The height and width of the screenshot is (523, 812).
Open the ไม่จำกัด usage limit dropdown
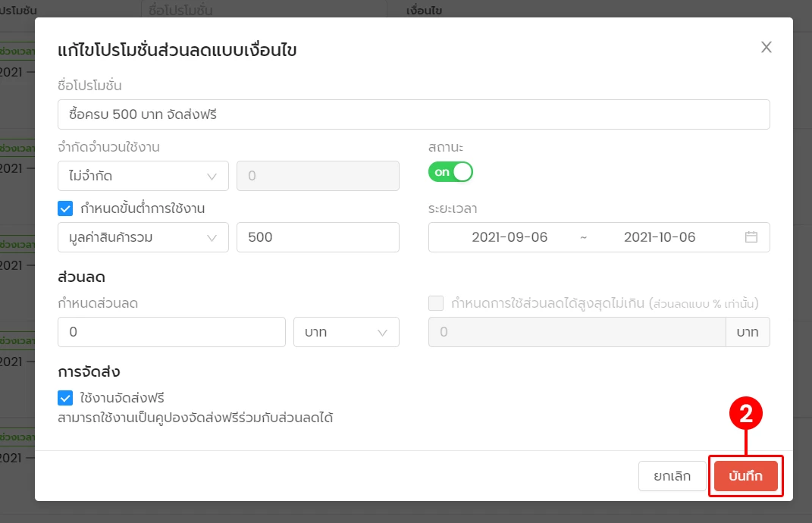(143, 175)
